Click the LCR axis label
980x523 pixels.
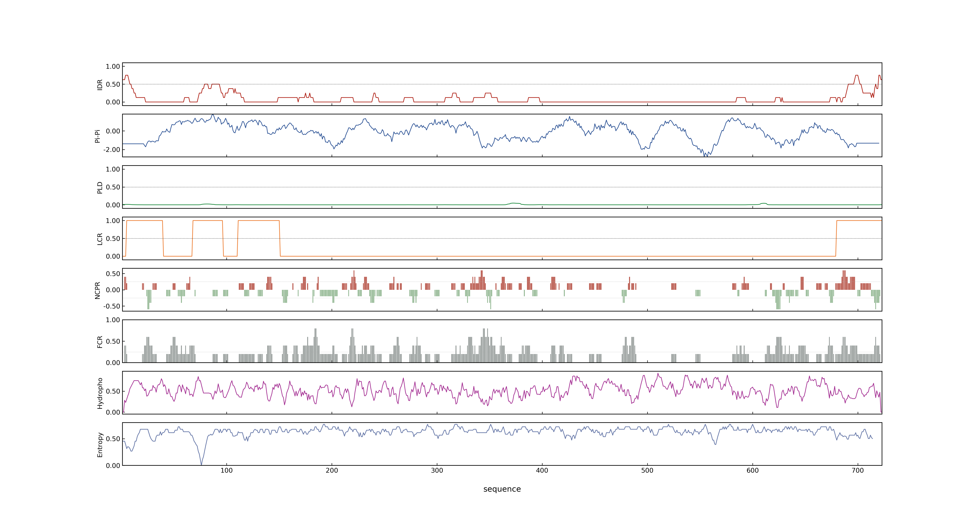click(100, 239)
